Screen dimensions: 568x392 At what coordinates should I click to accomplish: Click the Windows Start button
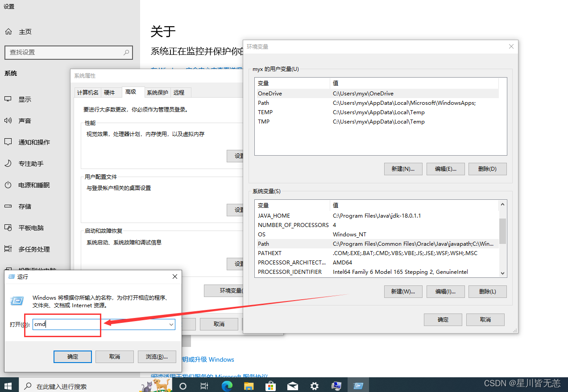(x=8, y=386)
